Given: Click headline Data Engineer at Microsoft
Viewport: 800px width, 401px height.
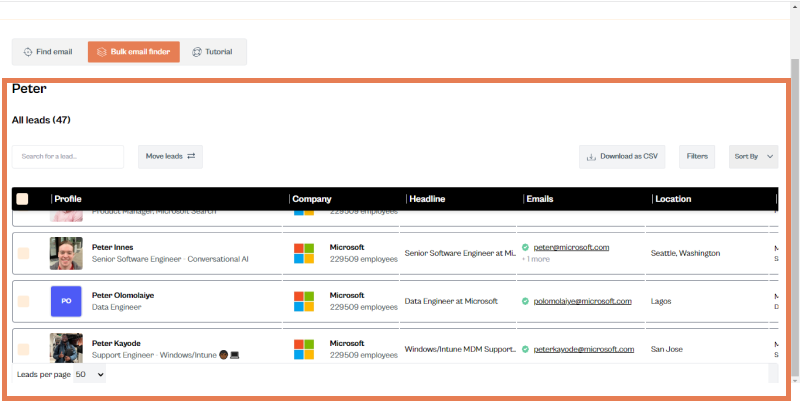Looking at the screenshot, I should [451, 302].
